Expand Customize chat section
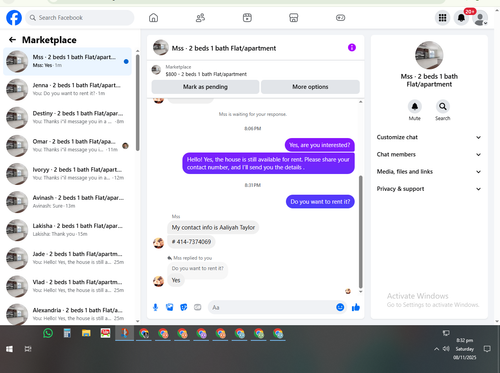 pos(429,137)
